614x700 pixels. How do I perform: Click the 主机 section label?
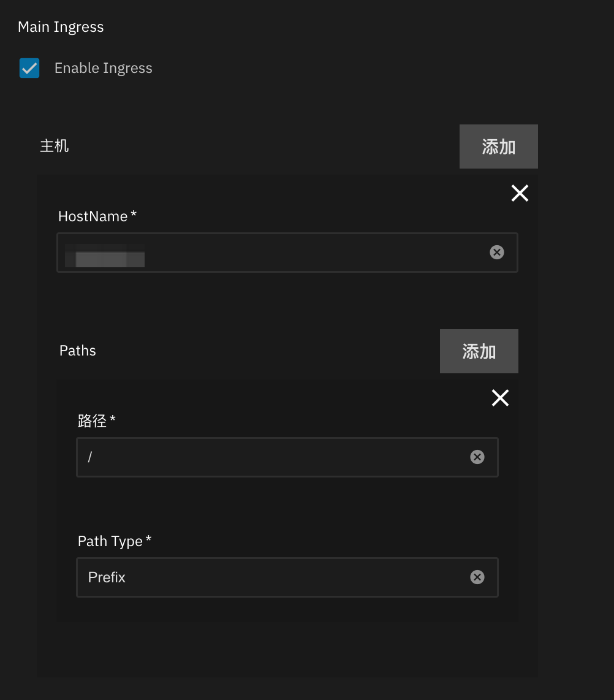55,146
